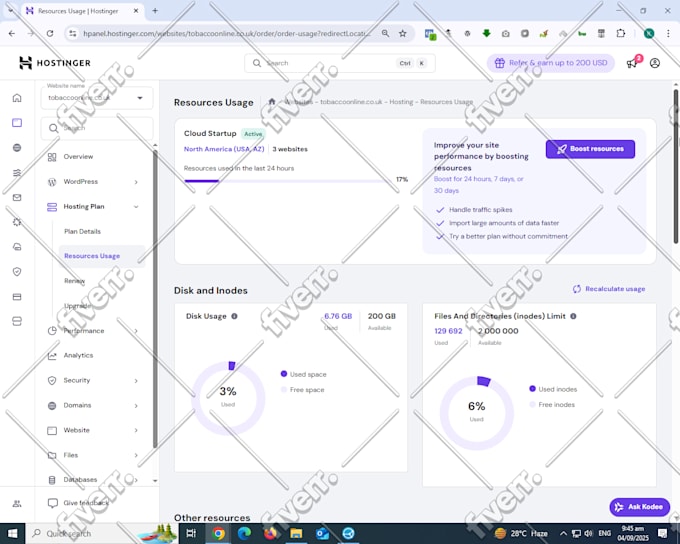Open Windows notification center icon
Viewport: 680px width, 544px height.
point(662,533)
